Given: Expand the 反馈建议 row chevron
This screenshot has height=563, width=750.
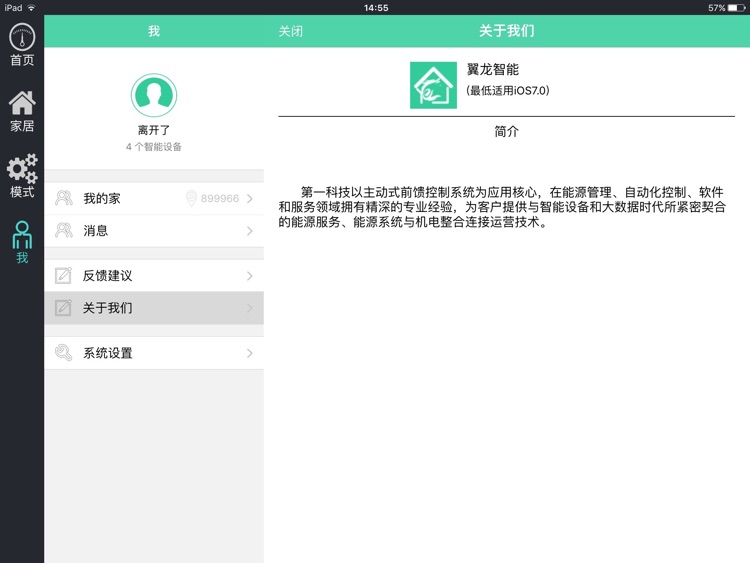Looking at the screenshot, I should (250, 276).
